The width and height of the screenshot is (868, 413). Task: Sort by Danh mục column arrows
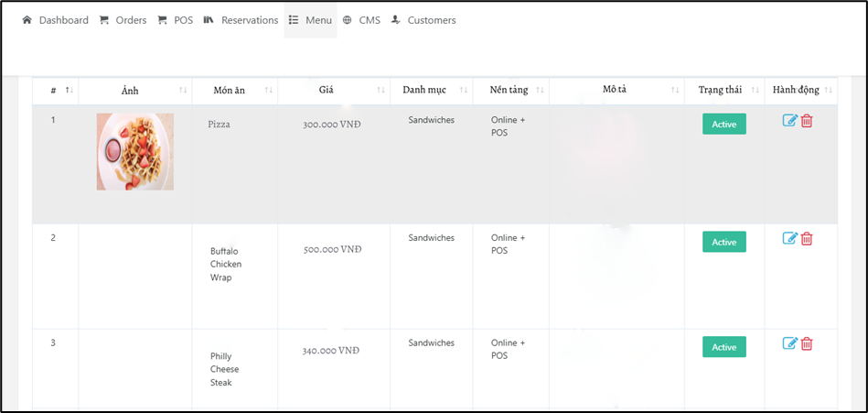[464, 90]
